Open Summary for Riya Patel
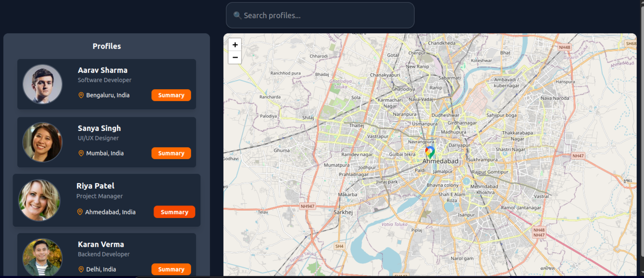 point(174,212)
